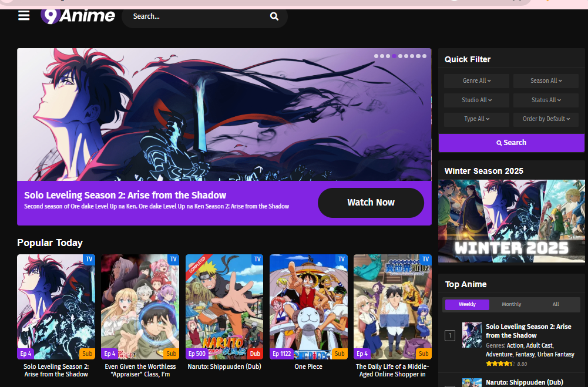Click the magnifier icon in search bar
This screenshot has width=588, height=387.
tap(274, 16)
